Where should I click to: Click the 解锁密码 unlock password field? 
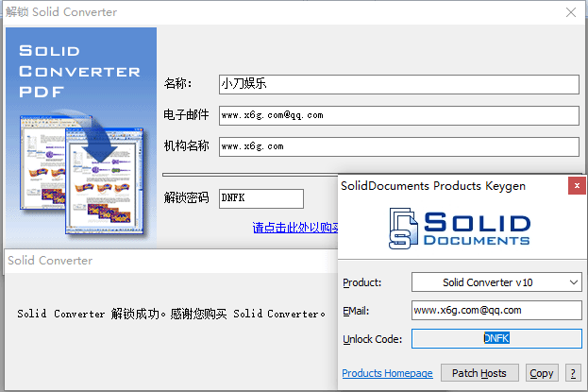click(260, 198)
